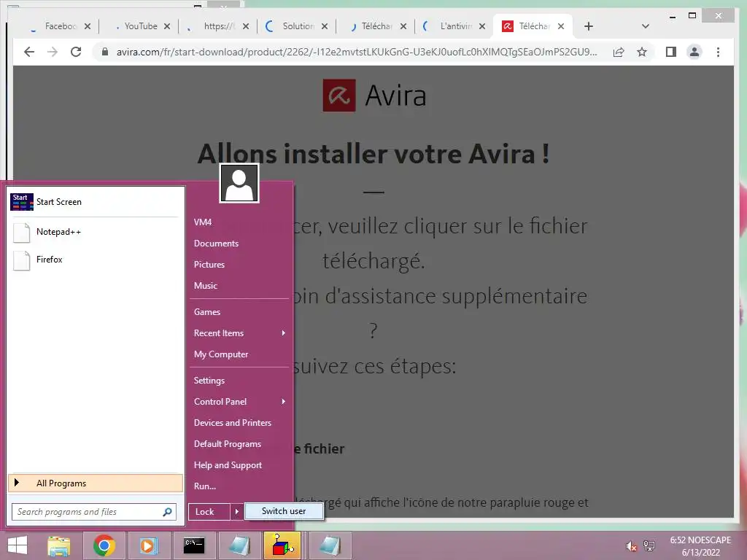
Task: Go back in Chrome
Action: (x=29, y=52)
